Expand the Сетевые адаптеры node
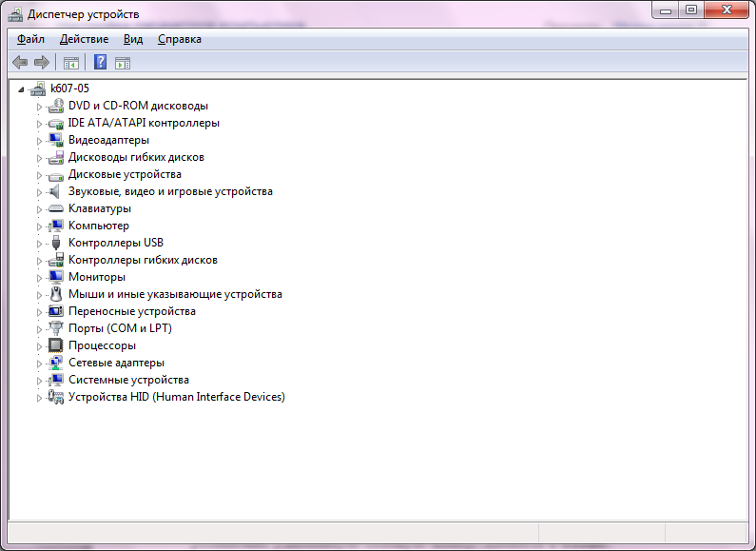 (40, 364)
